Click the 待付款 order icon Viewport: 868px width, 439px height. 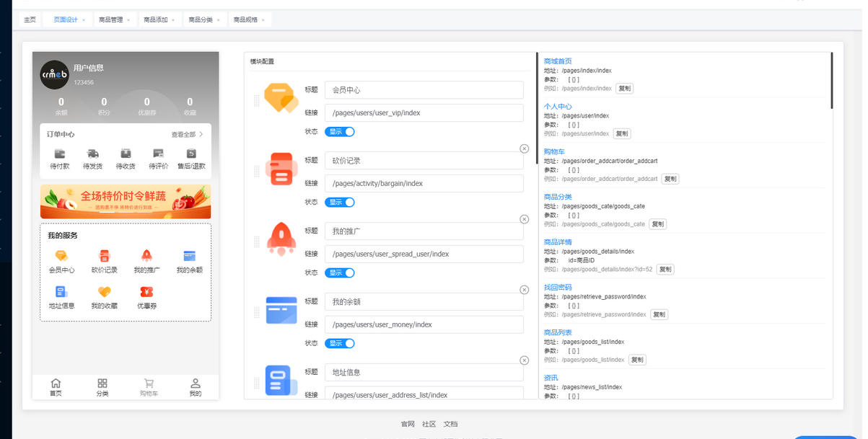(60, 154)
